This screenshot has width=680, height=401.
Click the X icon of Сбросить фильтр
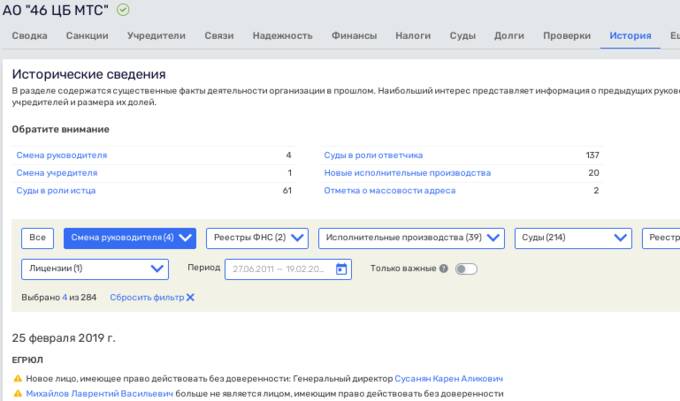click(190, 297)
